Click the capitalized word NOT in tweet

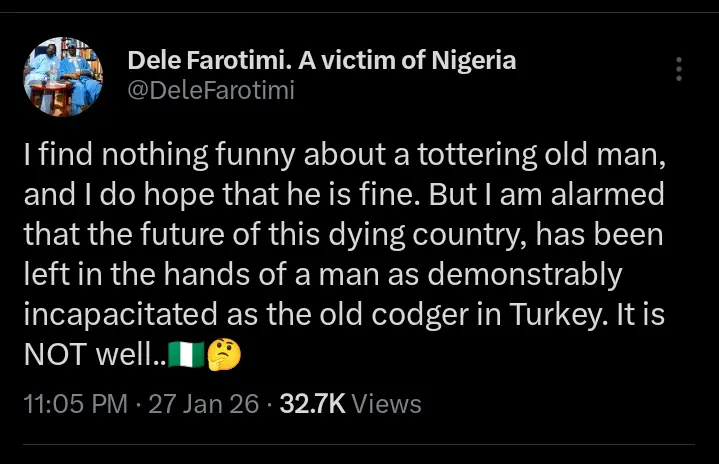(x=49, y=353)
